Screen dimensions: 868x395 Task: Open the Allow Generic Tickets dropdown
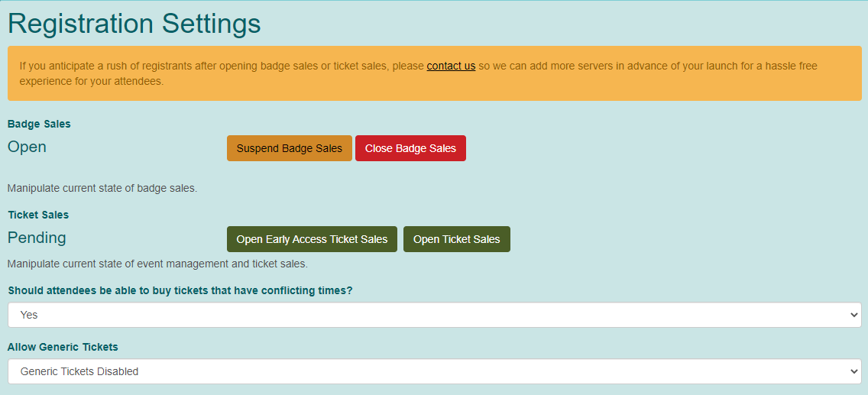[x=434, y=371]
